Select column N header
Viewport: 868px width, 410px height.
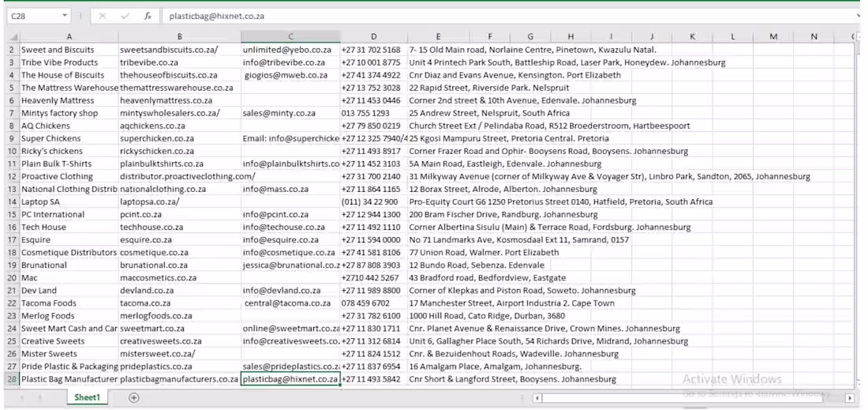(x=814, y=37)
